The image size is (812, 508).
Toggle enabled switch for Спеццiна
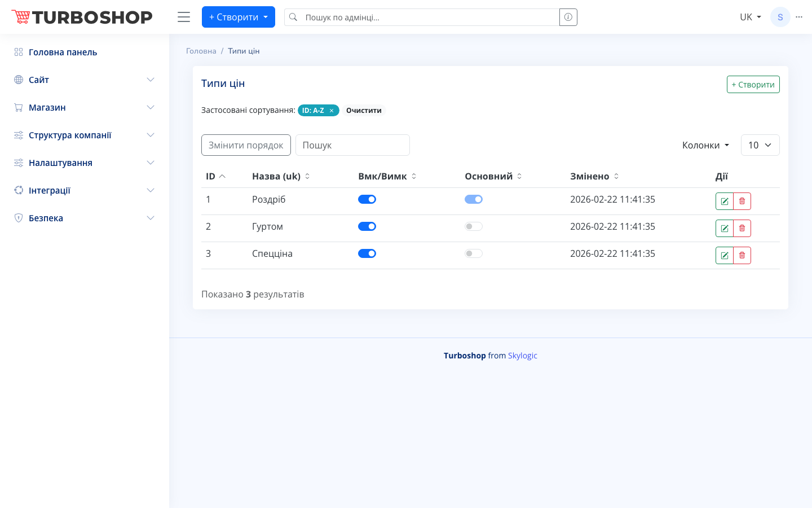[367, 253]
